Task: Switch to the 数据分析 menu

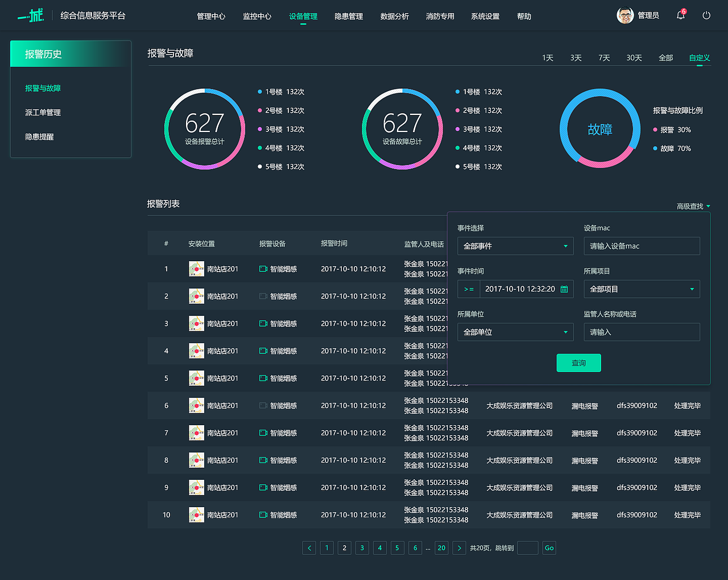Action: click(x=395, y=16)
